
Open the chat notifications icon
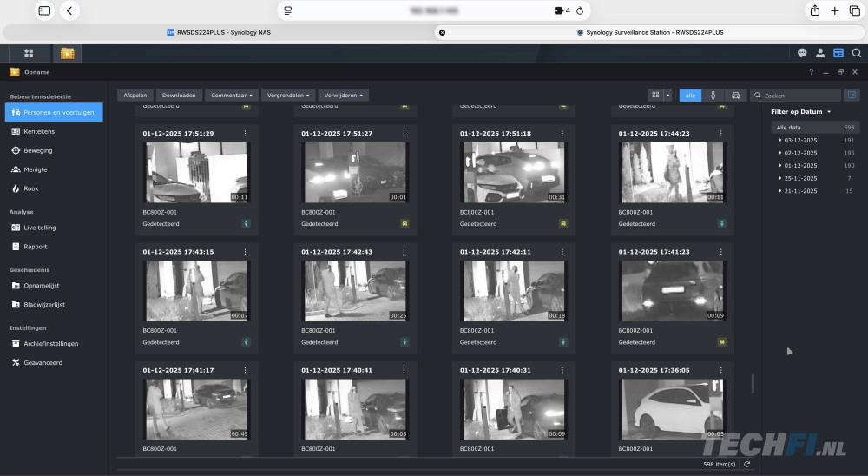click(802, 53)
